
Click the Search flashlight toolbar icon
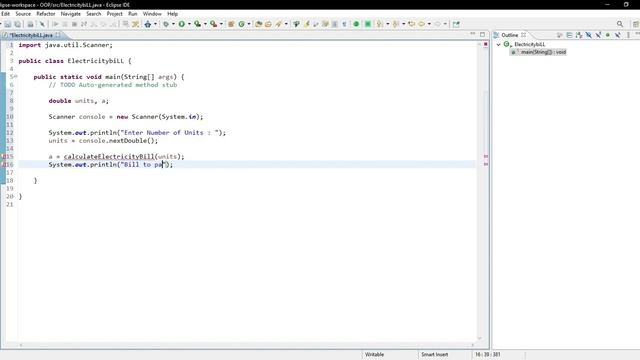(279, 24)
